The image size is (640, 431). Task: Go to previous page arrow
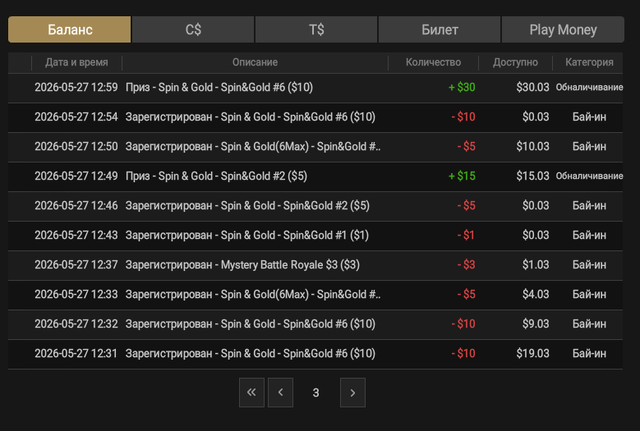coord(280,393)
